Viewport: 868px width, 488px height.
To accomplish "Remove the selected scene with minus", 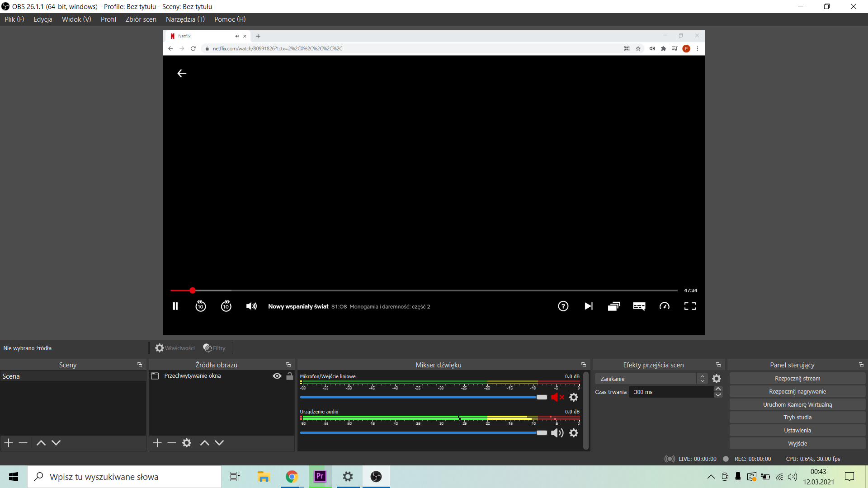I will coord(23,443).
